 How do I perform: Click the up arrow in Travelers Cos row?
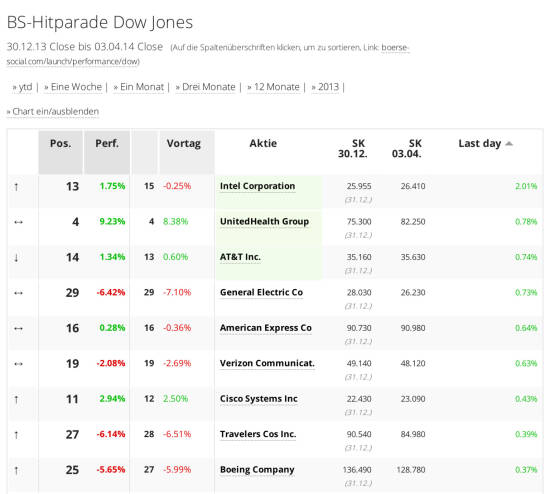[x=16, y=435]
